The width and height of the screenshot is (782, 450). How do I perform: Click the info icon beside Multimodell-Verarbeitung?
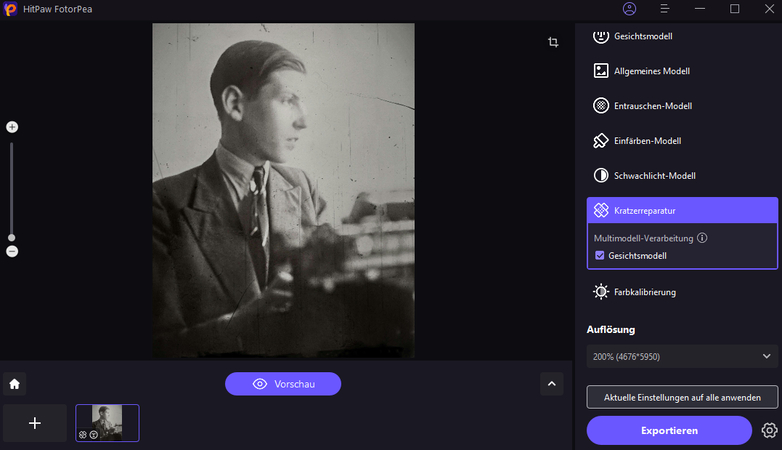click(702, 238)
